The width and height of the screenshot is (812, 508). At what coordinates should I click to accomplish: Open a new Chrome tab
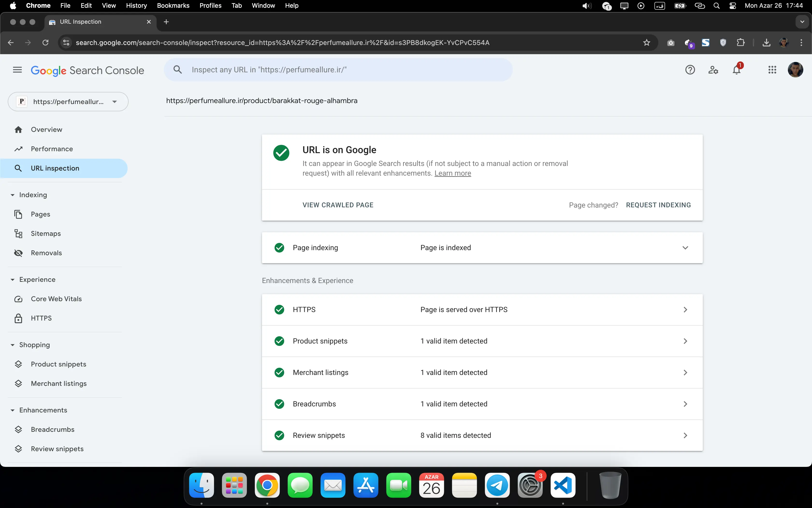[166, 22]
